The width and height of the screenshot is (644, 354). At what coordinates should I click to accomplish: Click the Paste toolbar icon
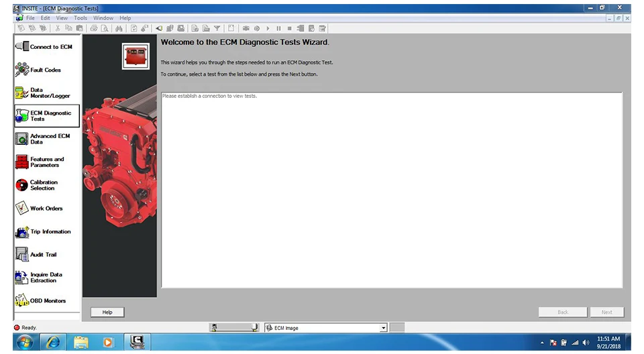[x=80, y=28]
